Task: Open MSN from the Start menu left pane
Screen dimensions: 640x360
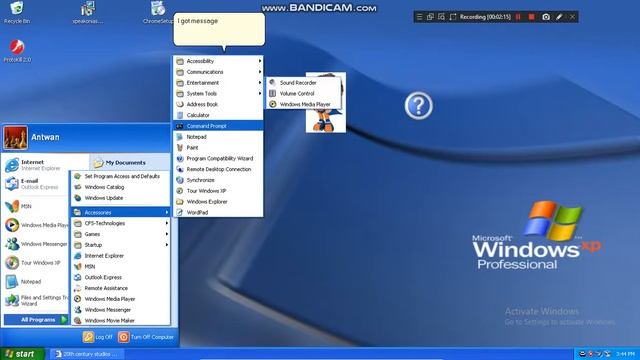Action: click(x=18, y=206)
